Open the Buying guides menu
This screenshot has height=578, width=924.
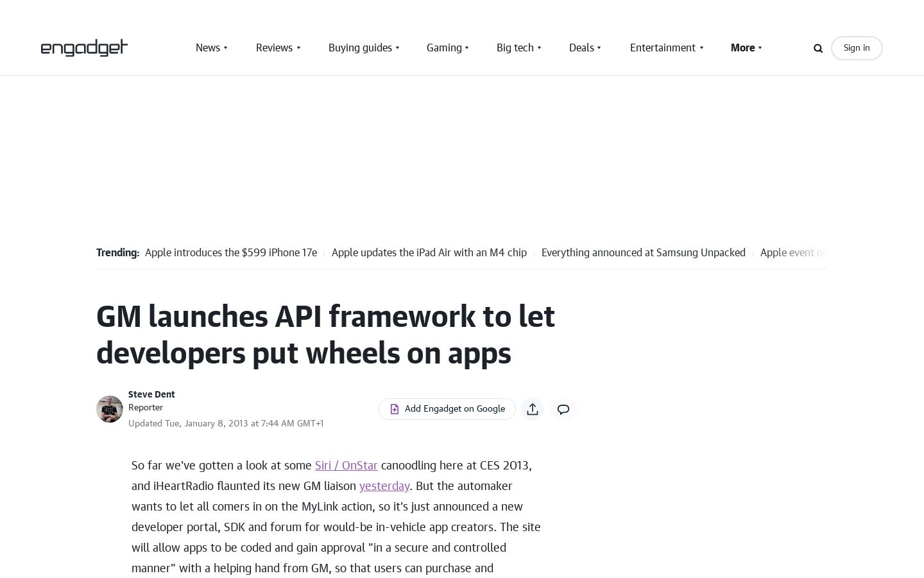point(360,48)
